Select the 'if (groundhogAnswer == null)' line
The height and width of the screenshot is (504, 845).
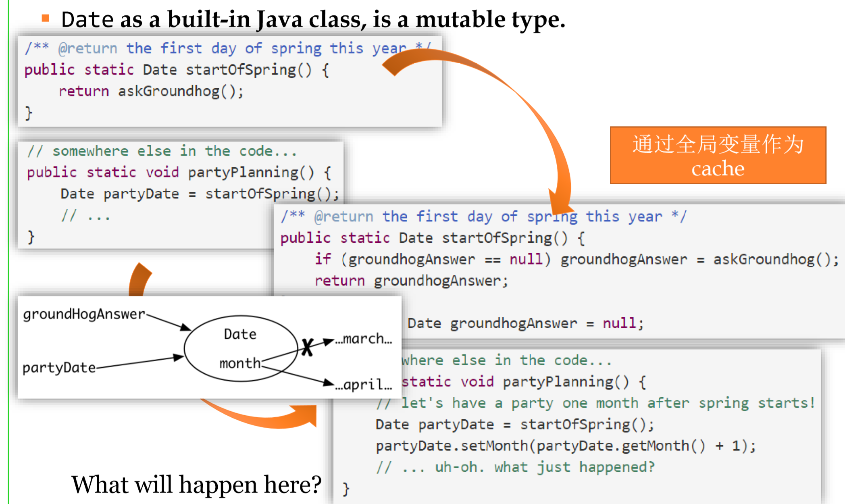[577, 259]
